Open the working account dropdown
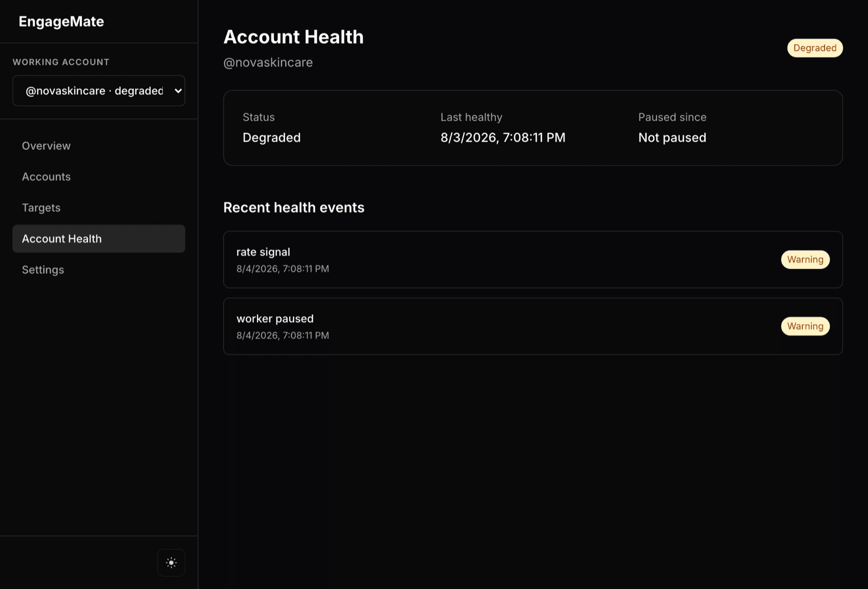868x589 pixels. coord(99,91)
